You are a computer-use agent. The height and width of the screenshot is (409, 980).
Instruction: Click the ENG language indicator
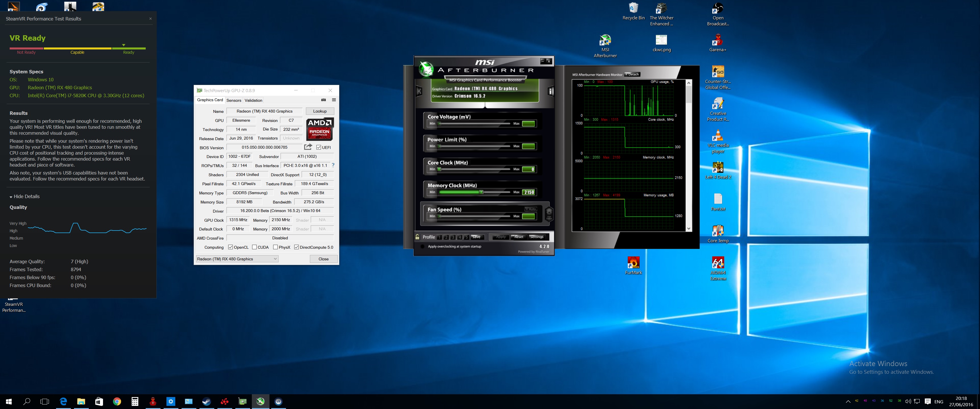coord(938,402)
